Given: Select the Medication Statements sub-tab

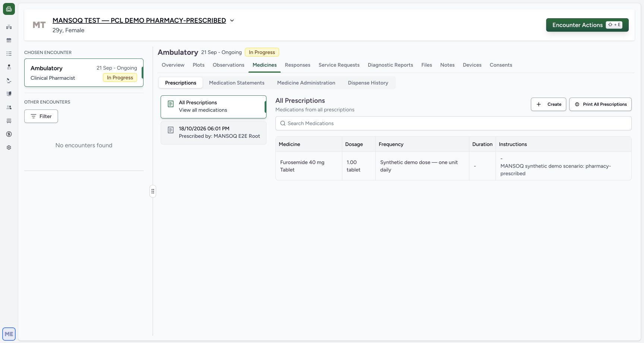Looking at the screenshot, I should click(x=237, y=83).
